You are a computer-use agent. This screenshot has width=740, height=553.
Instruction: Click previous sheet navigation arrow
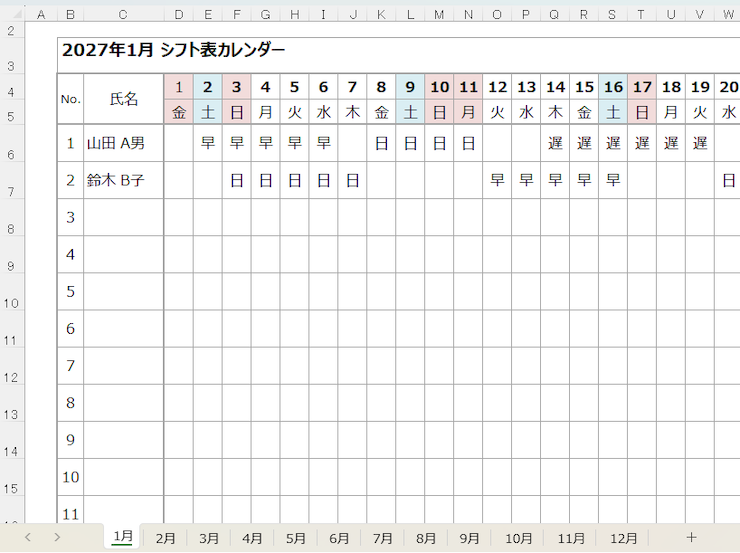pos(28,537)
